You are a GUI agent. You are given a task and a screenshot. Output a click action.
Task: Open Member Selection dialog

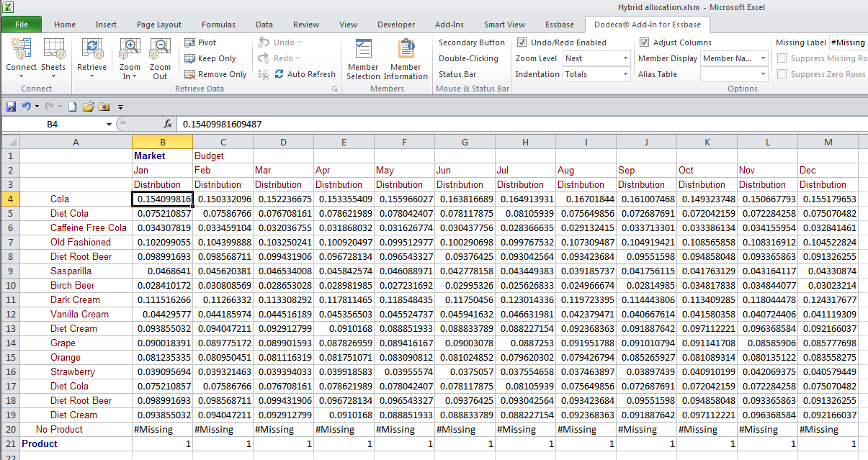pyautogui.click(x=363, y=59)
